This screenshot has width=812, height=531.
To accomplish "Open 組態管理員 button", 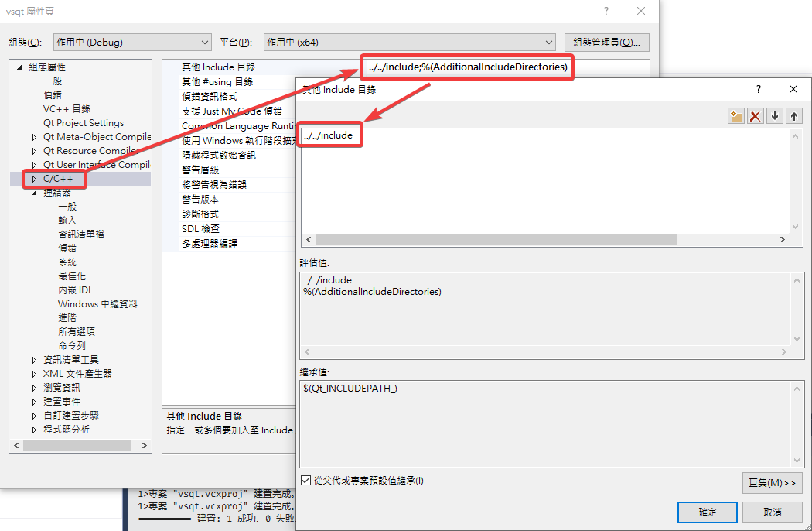I will coord(606,43).
